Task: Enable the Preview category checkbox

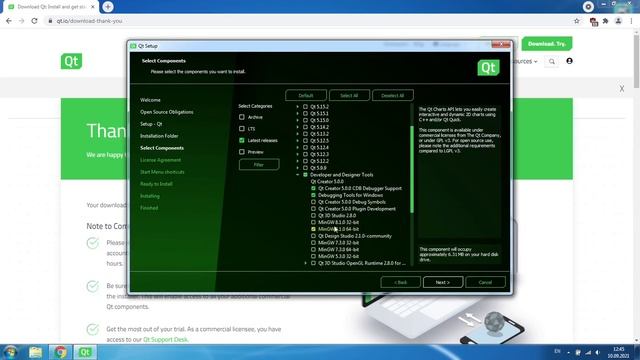Action: coord(242,152)
